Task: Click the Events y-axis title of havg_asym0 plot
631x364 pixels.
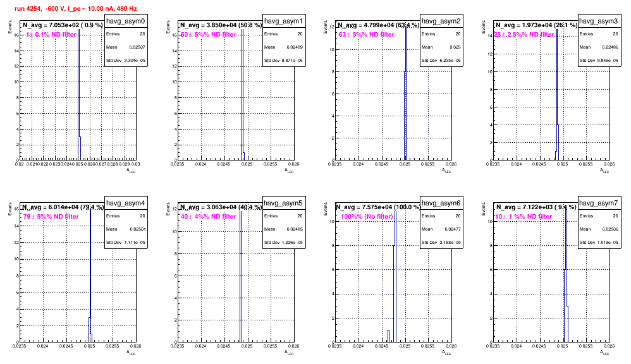Action: (10, 28)
